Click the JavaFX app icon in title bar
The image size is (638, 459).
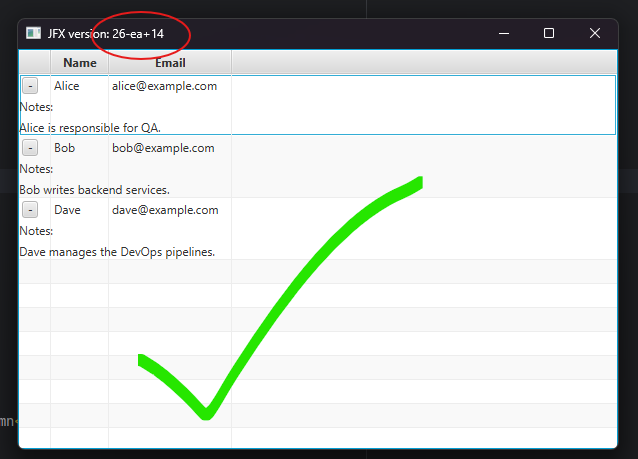[33, 34]
